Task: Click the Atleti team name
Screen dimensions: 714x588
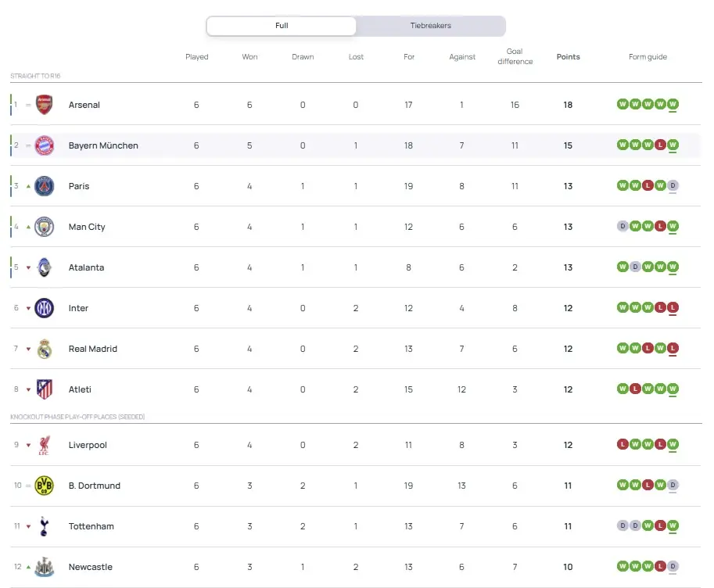Action: 80,389
